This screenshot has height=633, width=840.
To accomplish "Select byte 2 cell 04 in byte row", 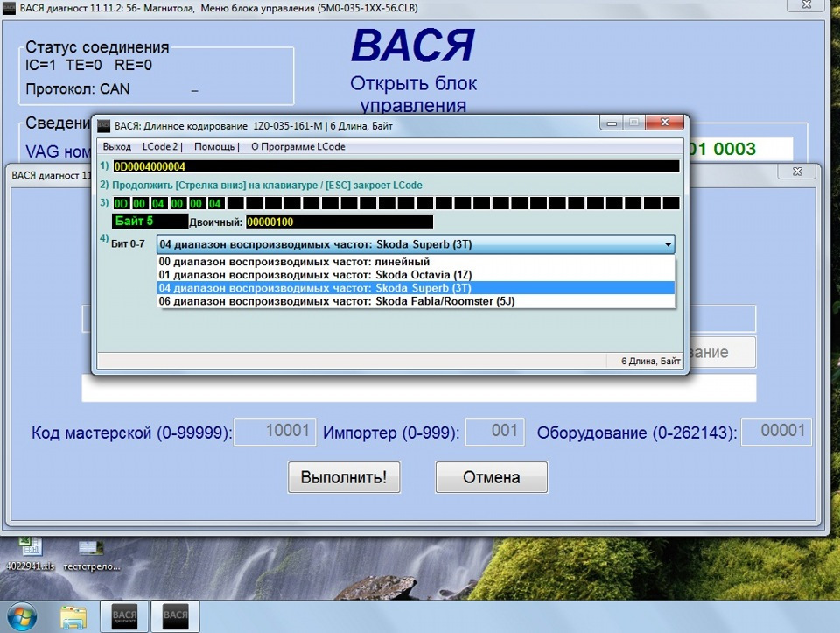I will click(x=158, y=204).
